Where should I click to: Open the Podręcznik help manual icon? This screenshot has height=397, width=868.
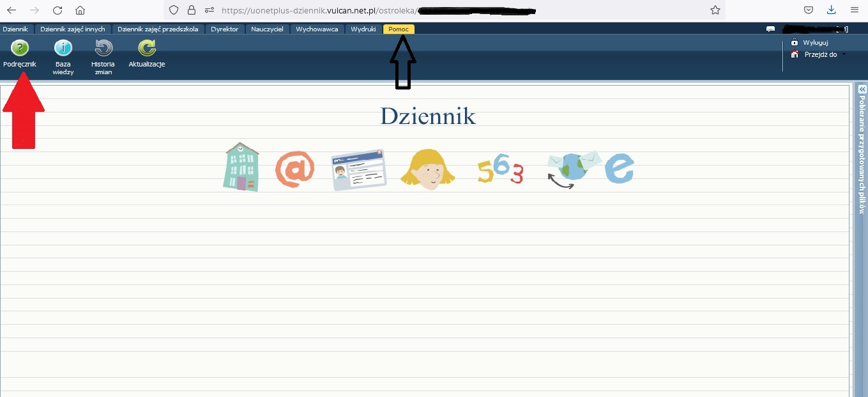20,49
